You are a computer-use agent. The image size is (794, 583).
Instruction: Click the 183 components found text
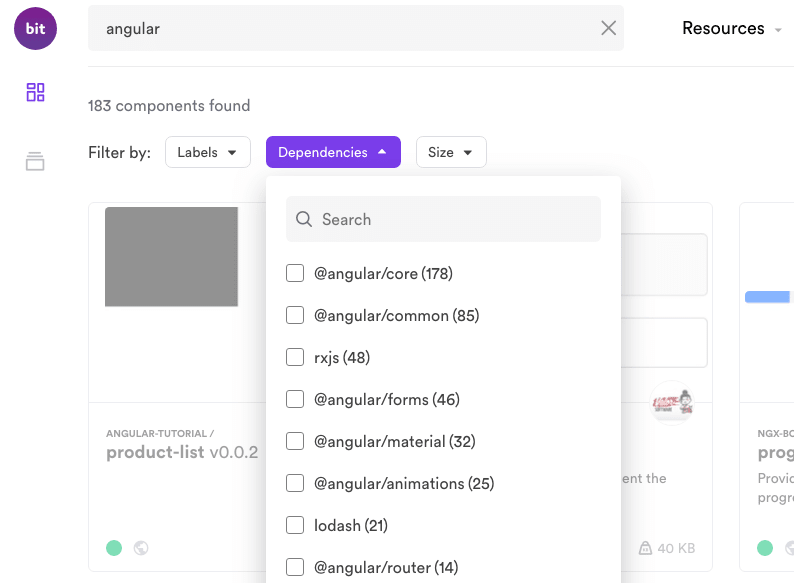169,106
